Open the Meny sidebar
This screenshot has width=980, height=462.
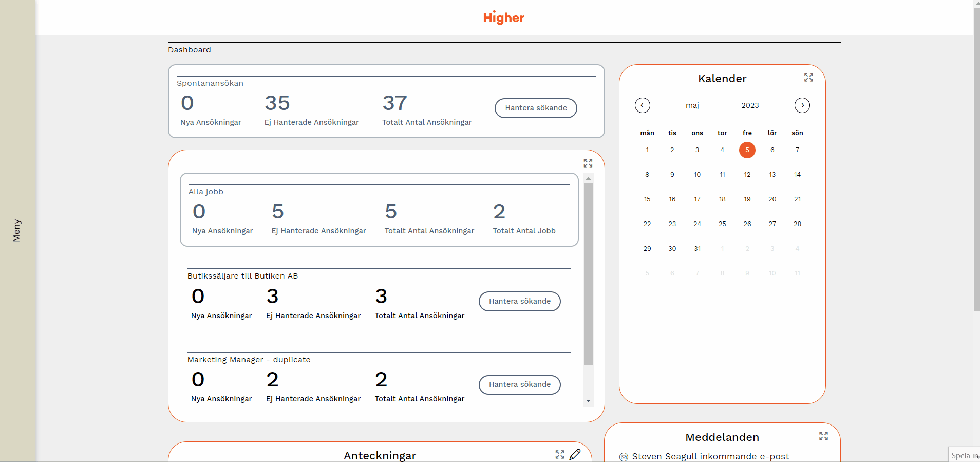[17, 230]
